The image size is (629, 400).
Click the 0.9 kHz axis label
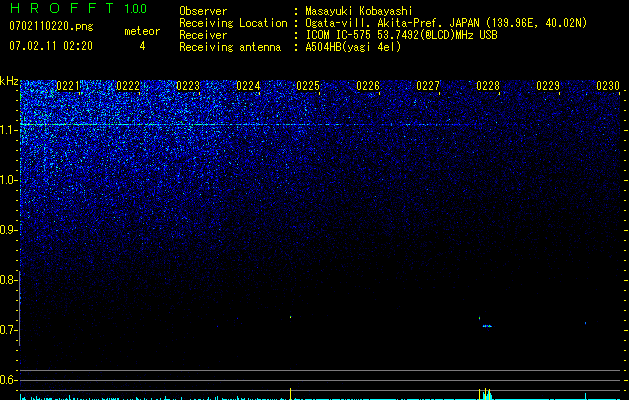point(9,230)
